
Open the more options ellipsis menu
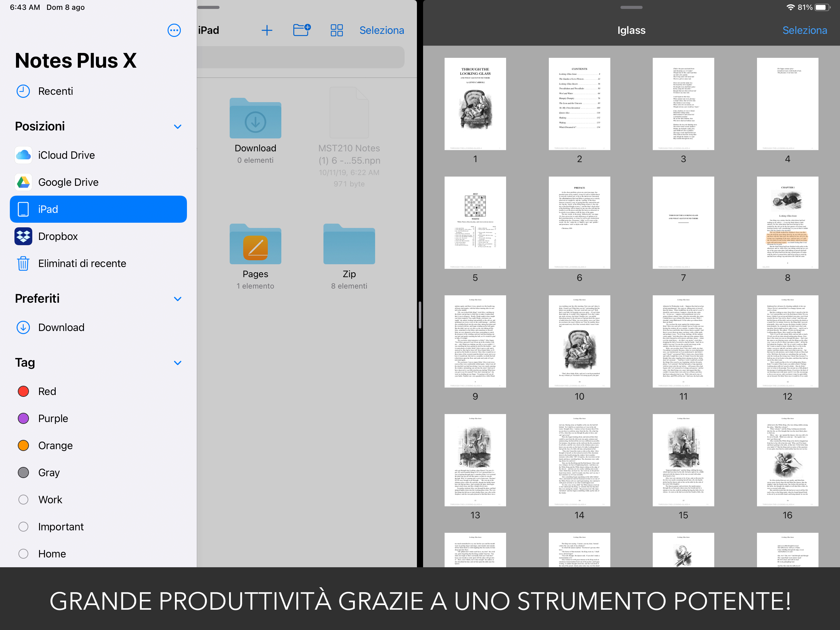point(174,30)
